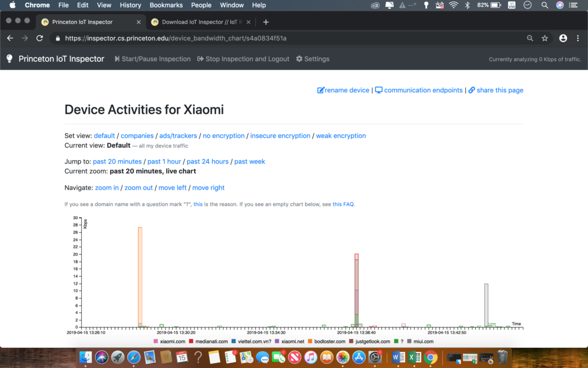Close the Download IoT Inspector tab

coord(248,22)
